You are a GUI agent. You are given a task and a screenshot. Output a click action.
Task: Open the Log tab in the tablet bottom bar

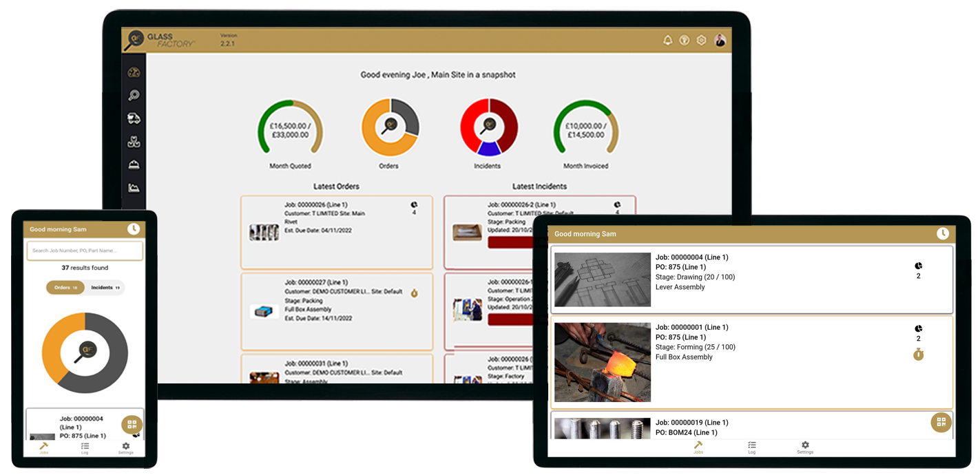[751, 446]
